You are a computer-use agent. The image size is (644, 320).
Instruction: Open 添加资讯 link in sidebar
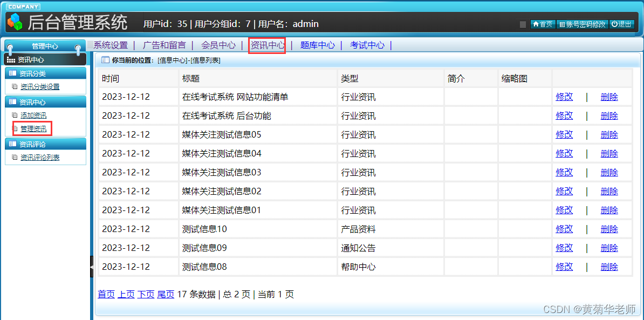[33, 115]
